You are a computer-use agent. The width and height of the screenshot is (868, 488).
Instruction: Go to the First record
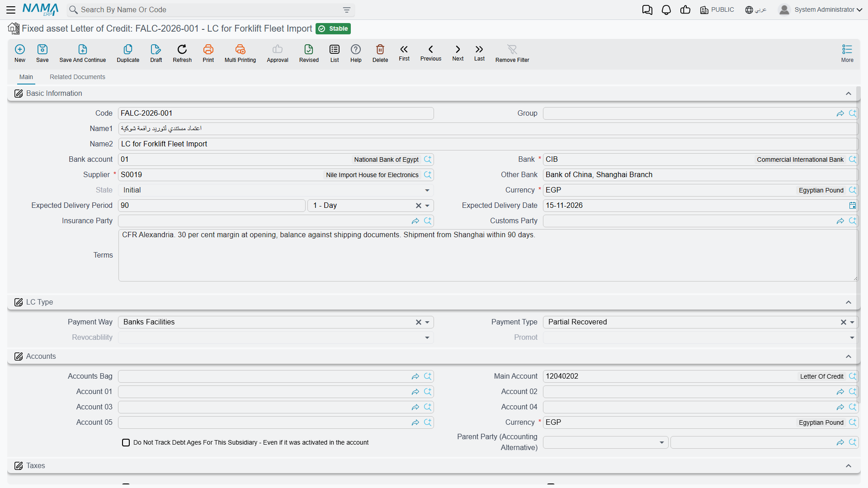click(x=404, y=52)
